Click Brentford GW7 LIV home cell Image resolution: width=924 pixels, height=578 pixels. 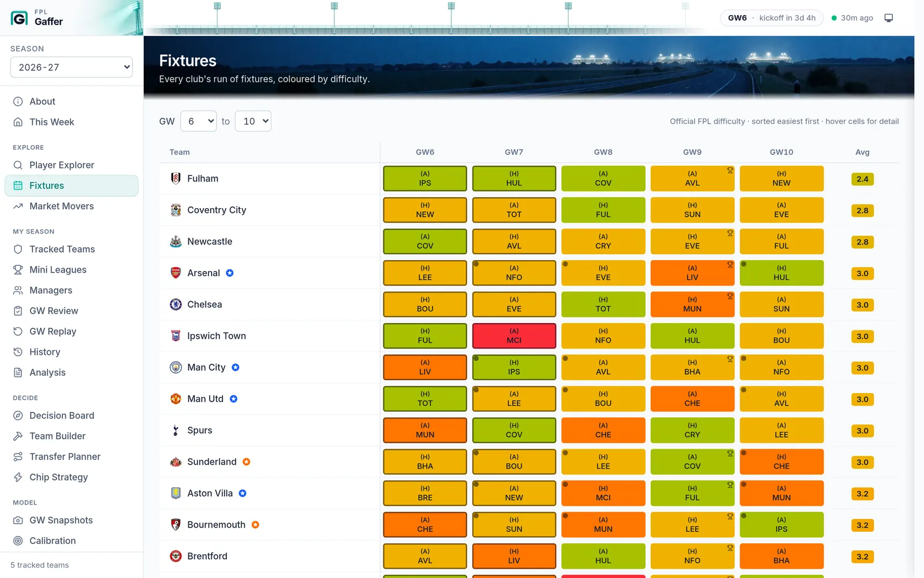514,556
